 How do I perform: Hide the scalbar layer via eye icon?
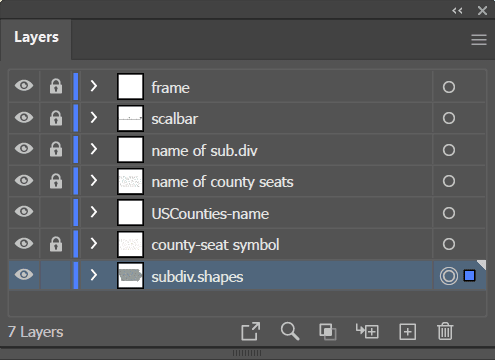(24, 117)
